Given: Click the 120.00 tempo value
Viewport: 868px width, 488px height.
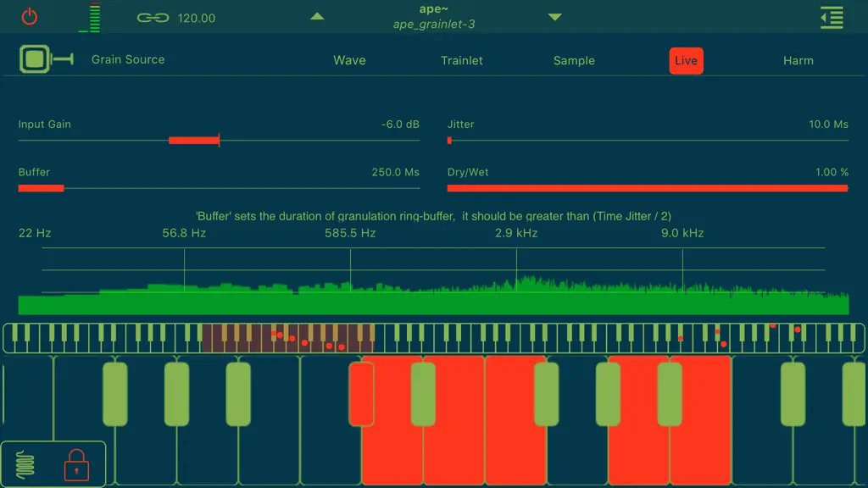Looking at the screenshot, I should (x=197, y=19).
